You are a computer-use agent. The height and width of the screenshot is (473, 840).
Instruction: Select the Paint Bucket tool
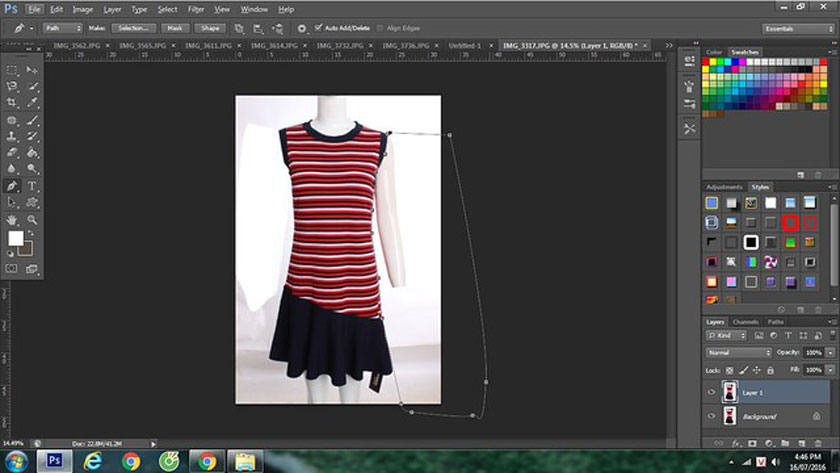[32, 153]
